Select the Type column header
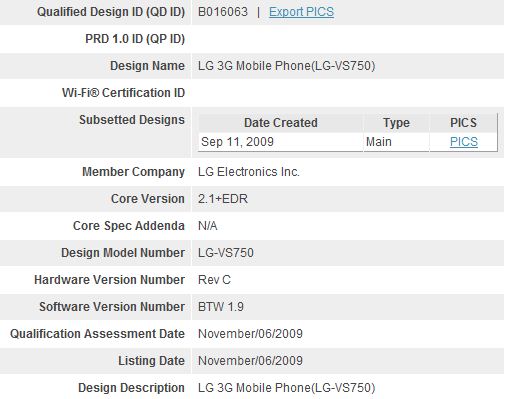This screenshot has height=399, width=505. coord(396,123)
